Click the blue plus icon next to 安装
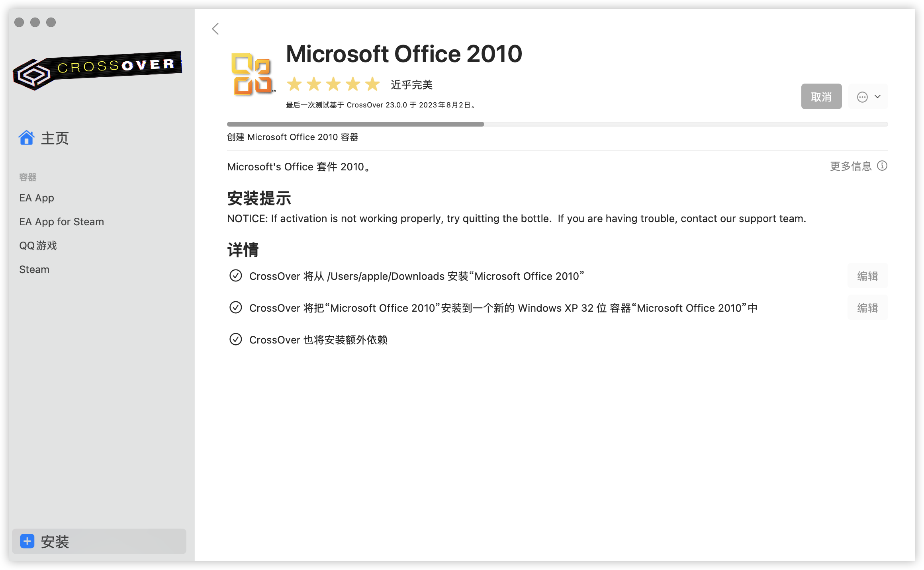Screen dimensions: 924x570 27,541
